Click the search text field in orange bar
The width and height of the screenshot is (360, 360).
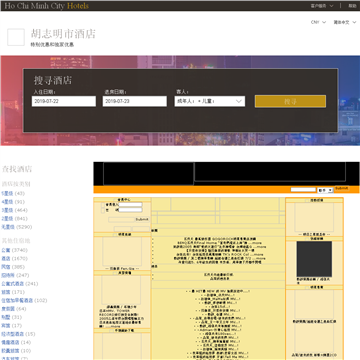(303, 190)
